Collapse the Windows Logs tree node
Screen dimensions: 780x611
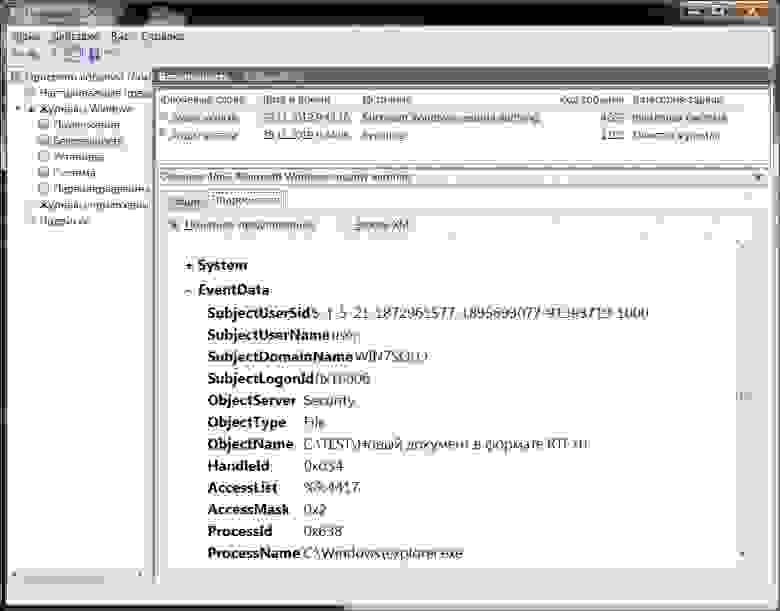pyautogui.click(x=18, y=108)
